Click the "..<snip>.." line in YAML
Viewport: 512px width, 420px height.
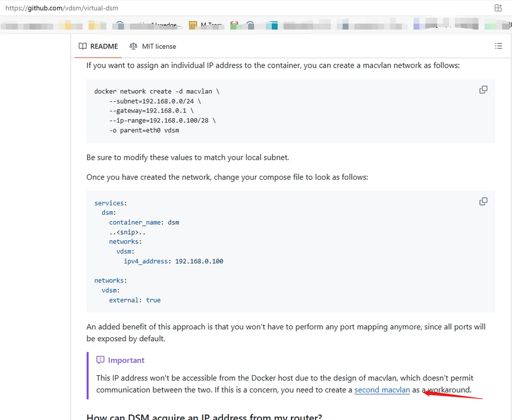click(127, 232)
